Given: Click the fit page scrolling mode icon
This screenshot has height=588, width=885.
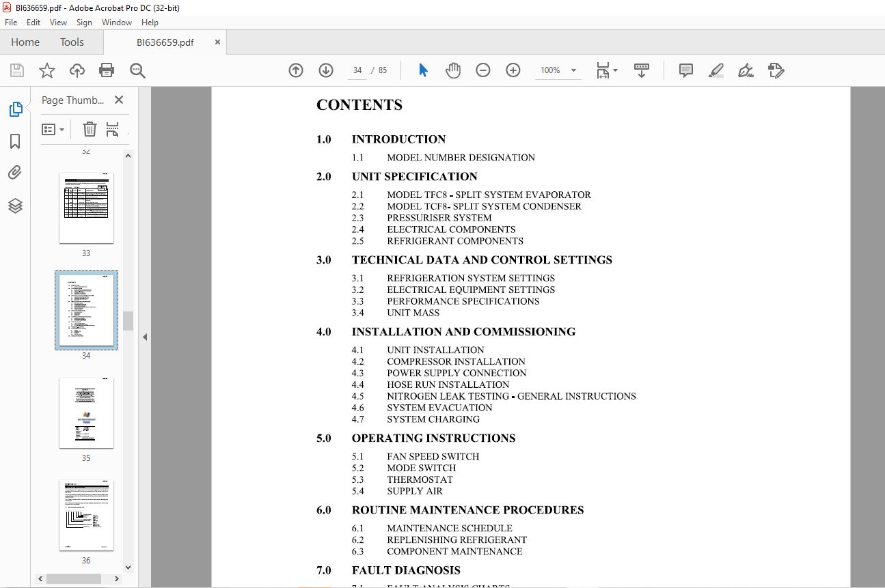Looking at the screenshot, I should tap(603, 70).
